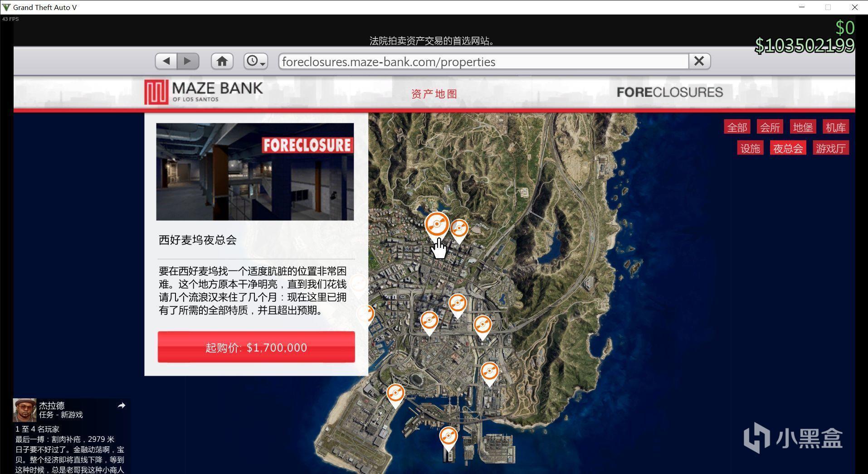This screenshot has height=474, width=868.
Task: Click the 起购价: $1,700,000 purchase button
Action: coord(256,347)
